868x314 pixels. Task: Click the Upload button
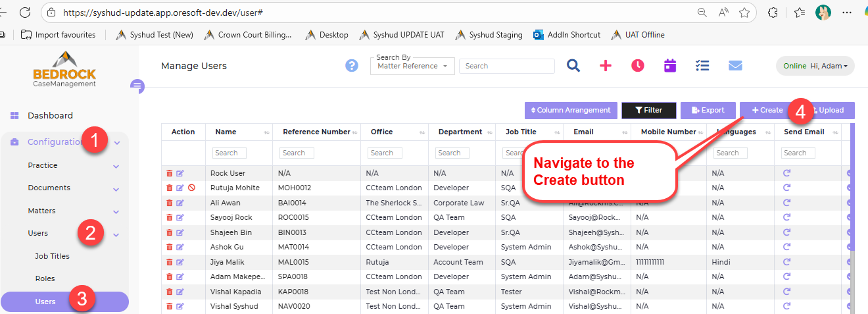click(x=830, y=110)
